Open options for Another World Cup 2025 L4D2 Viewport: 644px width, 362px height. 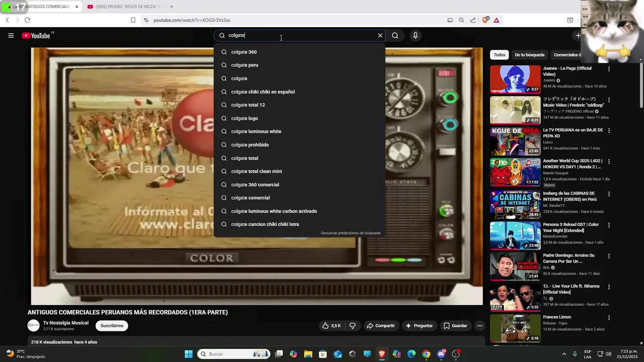click(609, 162)
